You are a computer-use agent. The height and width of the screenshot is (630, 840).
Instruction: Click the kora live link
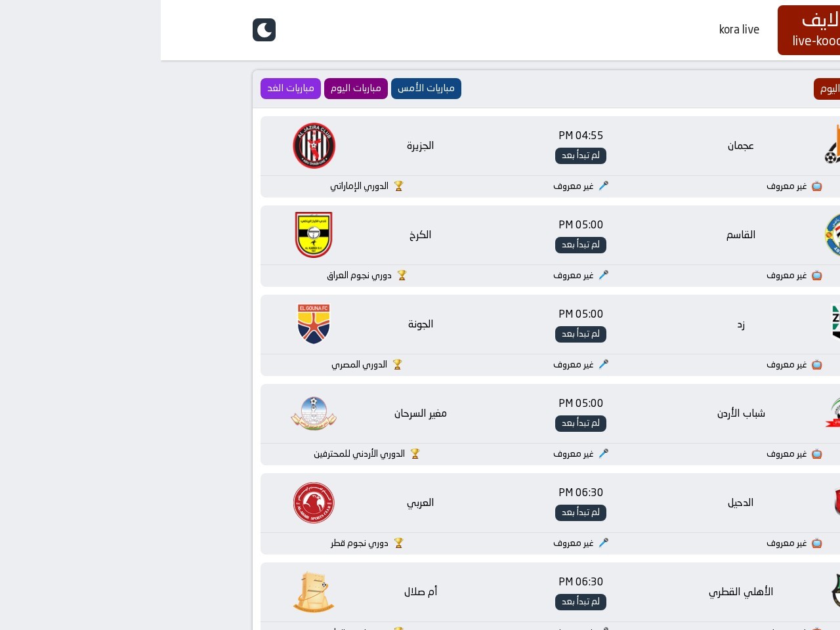(x=739, y=30)
